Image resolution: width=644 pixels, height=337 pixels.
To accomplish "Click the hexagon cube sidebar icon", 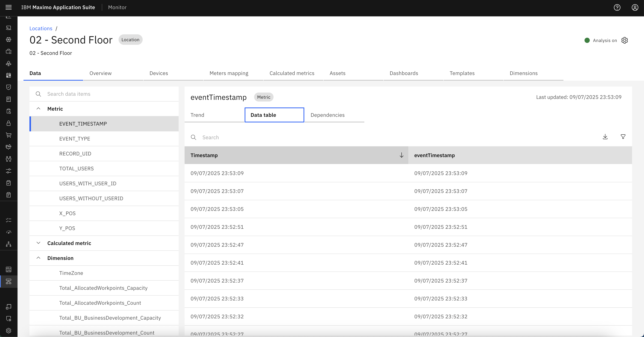I will tap(9, 40).
